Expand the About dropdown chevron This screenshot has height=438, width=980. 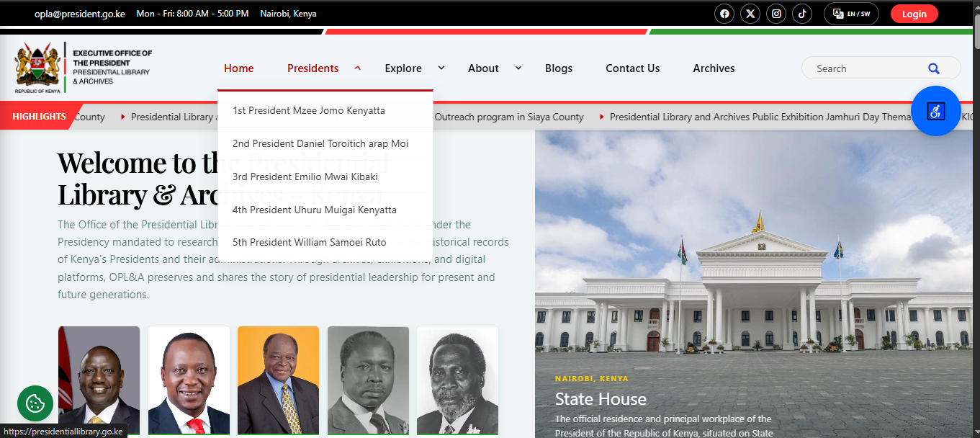tap(518, 68)
